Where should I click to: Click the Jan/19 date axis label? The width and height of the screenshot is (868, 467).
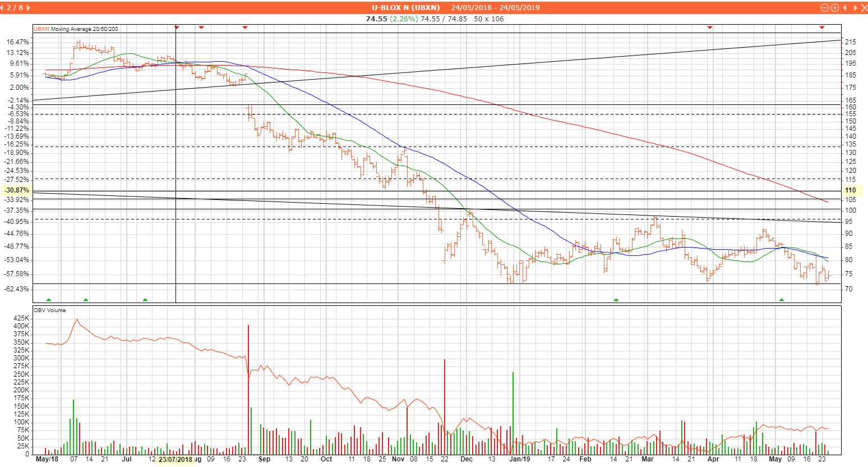tap(519, 459)
